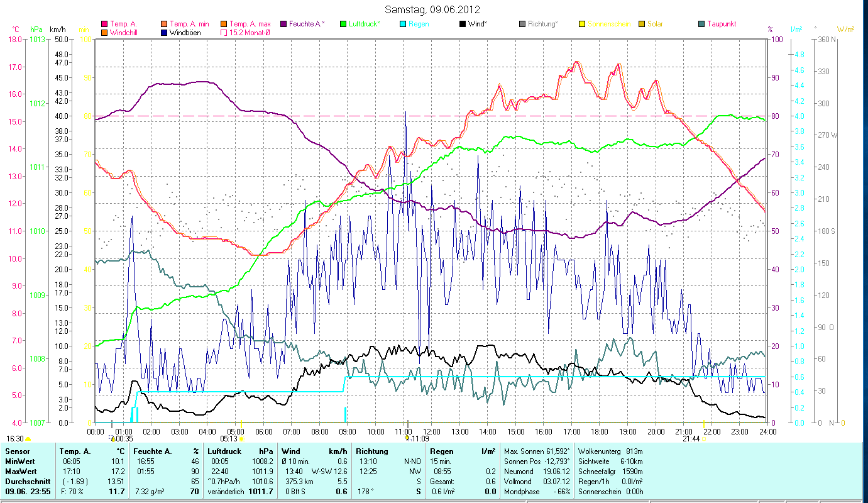
Task: Click the Gesamt: rain total label
Action: click(x=442, y=482)
